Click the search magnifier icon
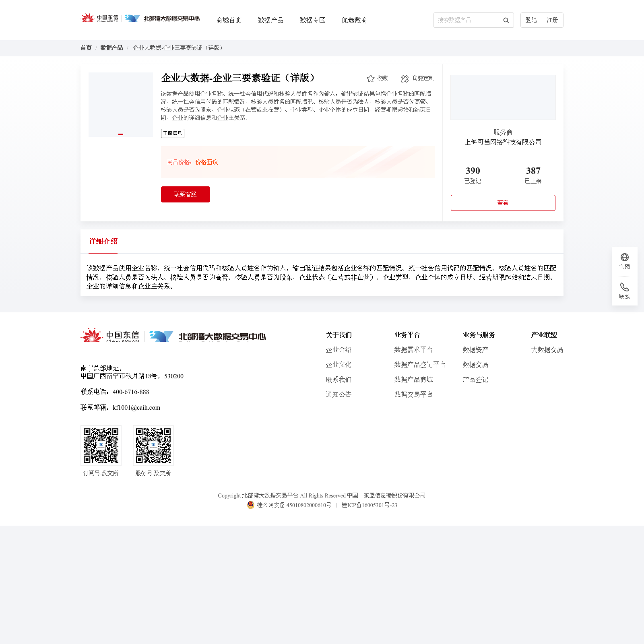The width and height of the screenshot is (644, 644). (506, 20)
